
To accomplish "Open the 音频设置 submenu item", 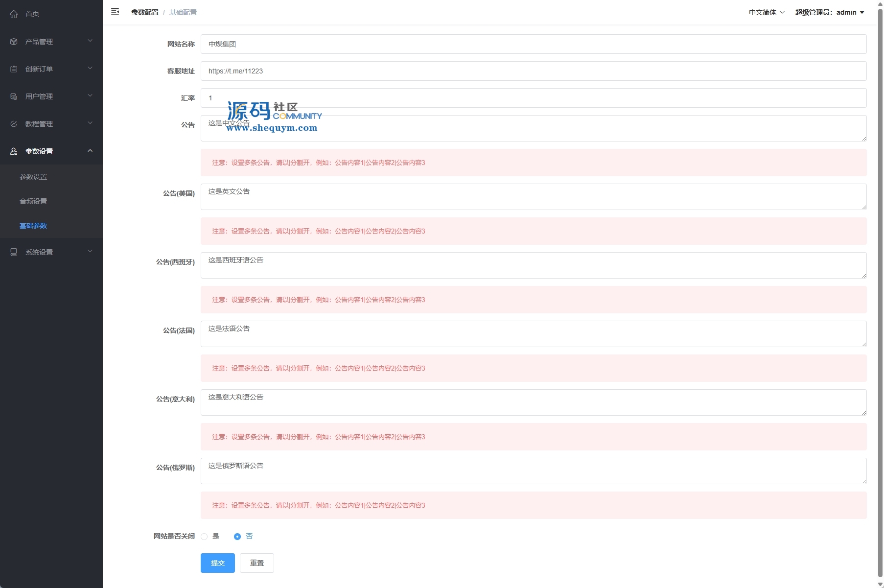I will point(33,201).
